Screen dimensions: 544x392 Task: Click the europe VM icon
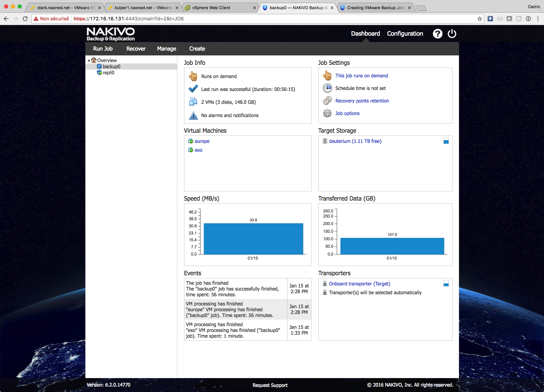(191, 141)
